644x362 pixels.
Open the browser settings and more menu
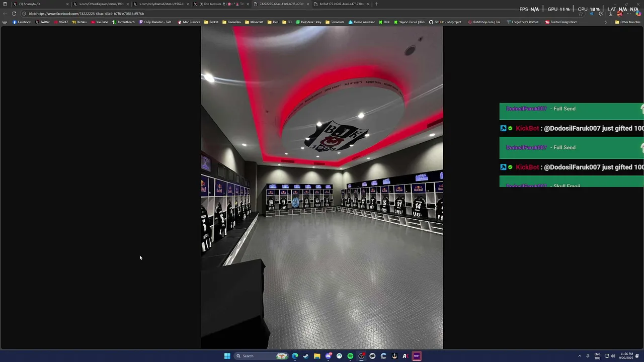[x=628, y=14]
